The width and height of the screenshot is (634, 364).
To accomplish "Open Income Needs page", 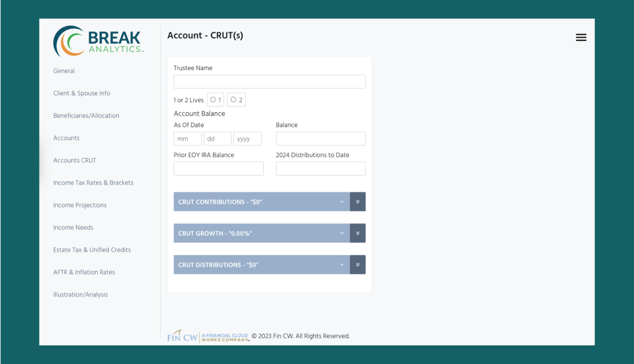I will point(73,227).
